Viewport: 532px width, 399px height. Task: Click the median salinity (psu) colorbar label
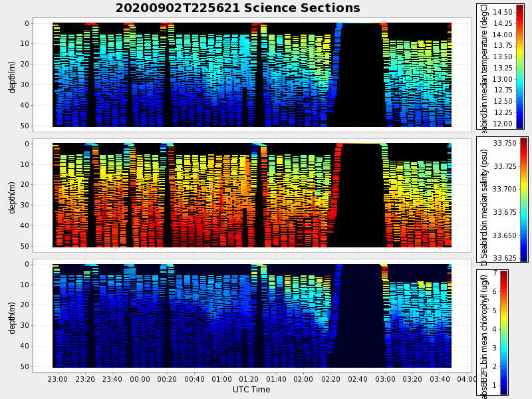(x=485, y=199)
